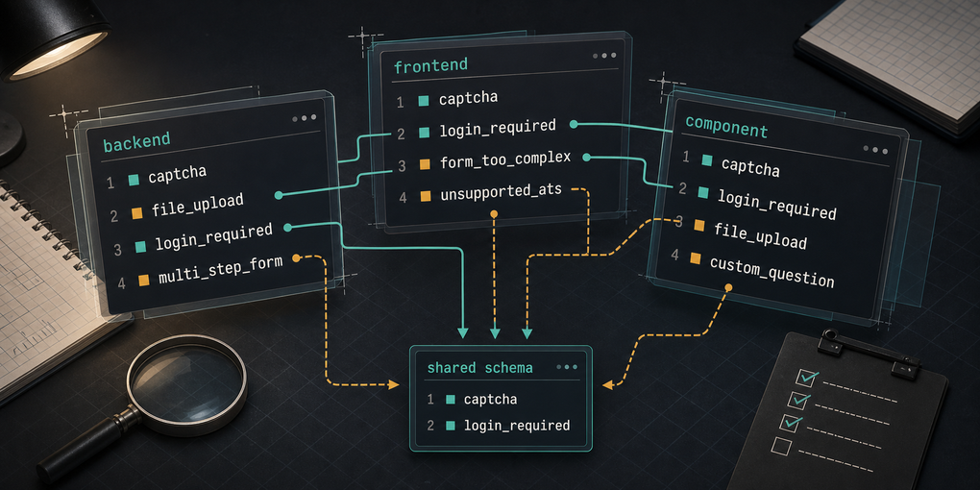980x490 pixels.
Task: Tick the unchecked box on the clipboard
Action: 780,446
